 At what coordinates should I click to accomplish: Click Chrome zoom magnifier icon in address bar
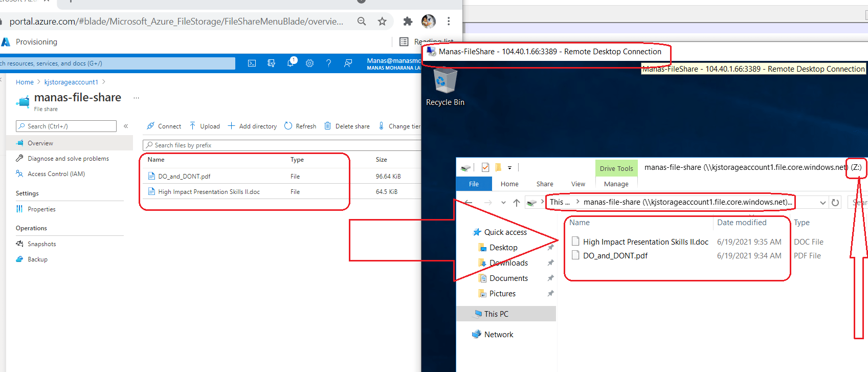pos(362,21)
